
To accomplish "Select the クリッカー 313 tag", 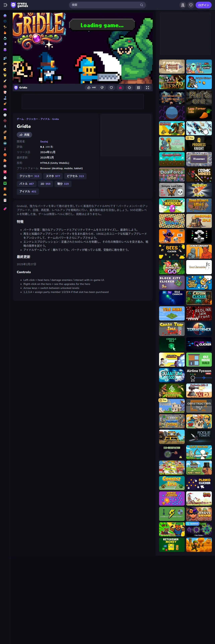I will 29,176.
